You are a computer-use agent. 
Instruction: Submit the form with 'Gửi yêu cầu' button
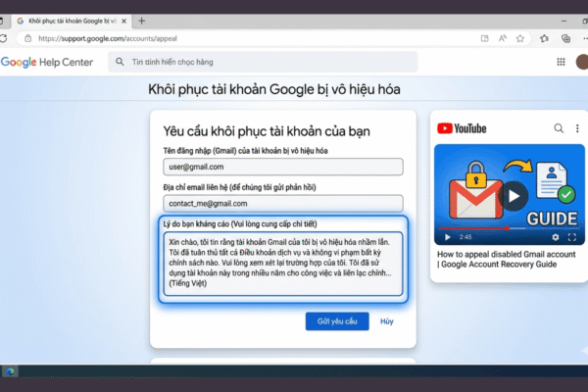337,321
